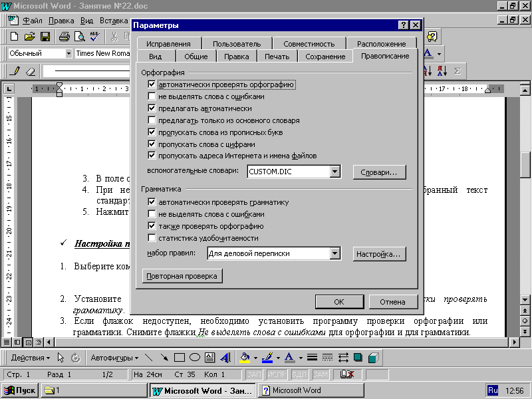Switch to the Исправления tab
The height and width of the screenshot is (399, 532).
click(169, 44)
